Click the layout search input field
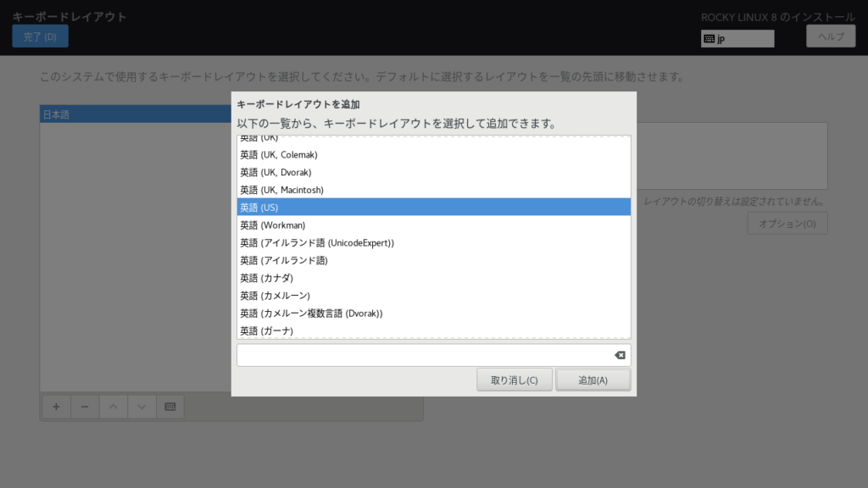This screenshot has width=868, height=488. (422, 355)
